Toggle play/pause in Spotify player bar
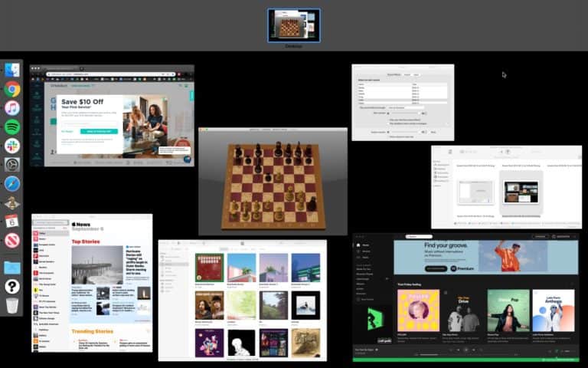The height and width of the screenshot is (368, 588). 466,350
